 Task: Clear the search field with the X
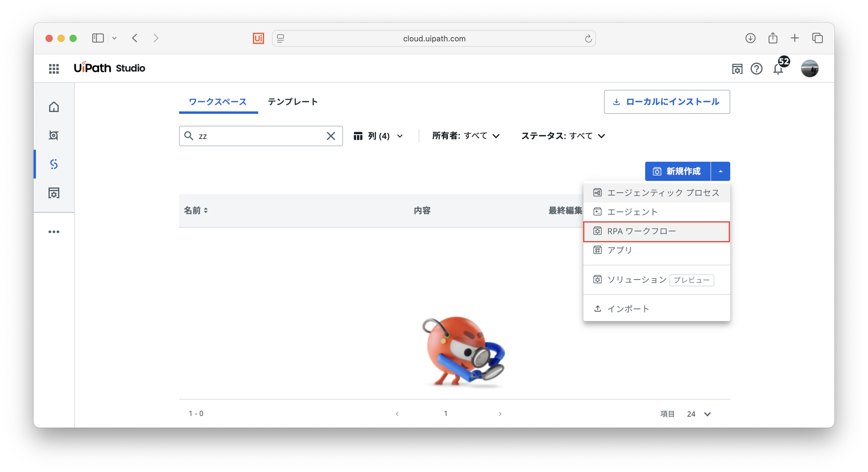(331, 136)
